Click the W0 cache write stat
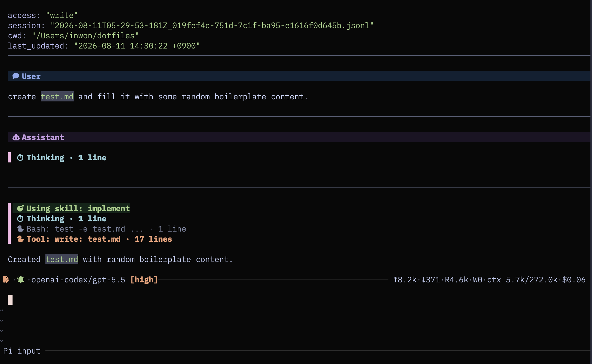This screenshot has height=364, width=592. (x=478, y=280)
